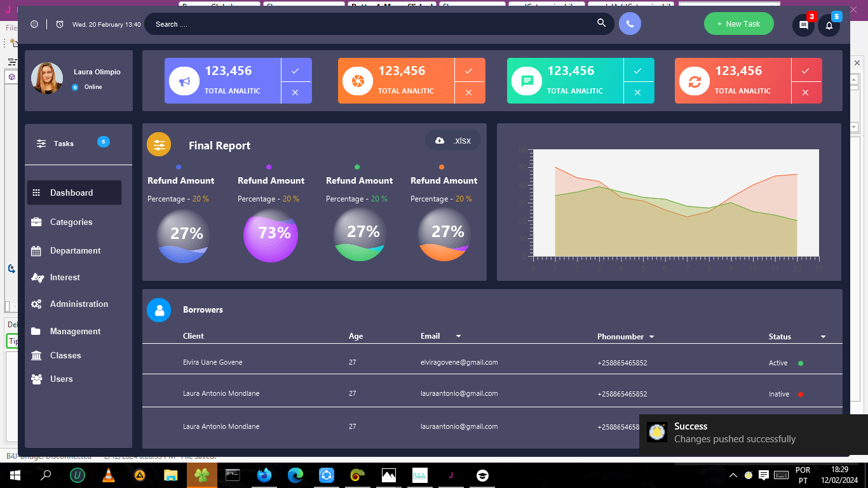Image resolution: width=868 pixels, height=488 pixels.
Task: Click the calendar icon beside Departament
Action: click(x=36, y=251)
